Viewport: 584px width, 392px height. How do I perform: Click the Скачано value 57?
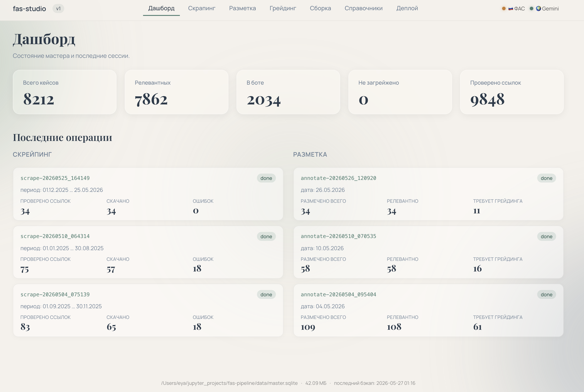(111, 269)
